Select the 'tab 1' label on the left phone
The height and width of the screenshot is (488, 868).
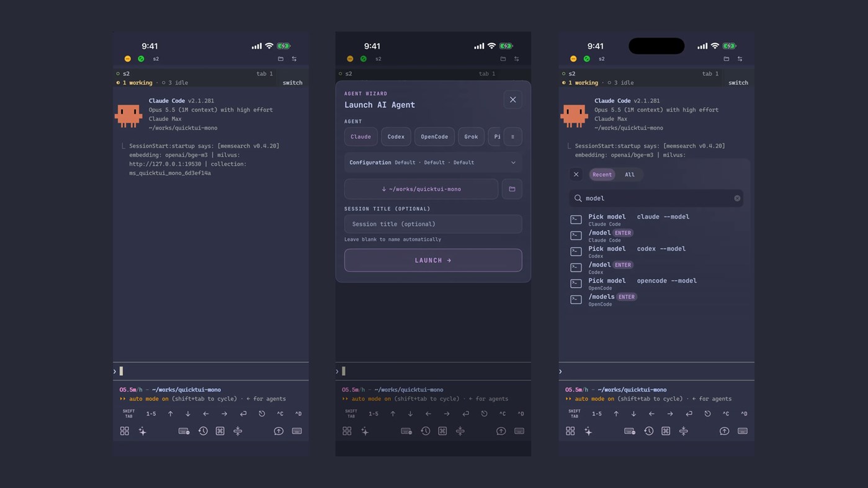(x=265, y=74)
